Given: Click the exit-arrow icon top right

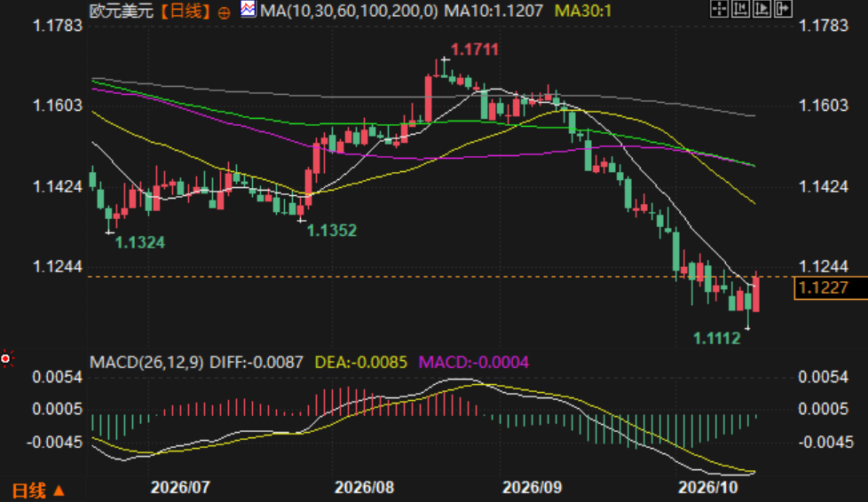Looking at the screenshot, I should click(x=784, y=9).
